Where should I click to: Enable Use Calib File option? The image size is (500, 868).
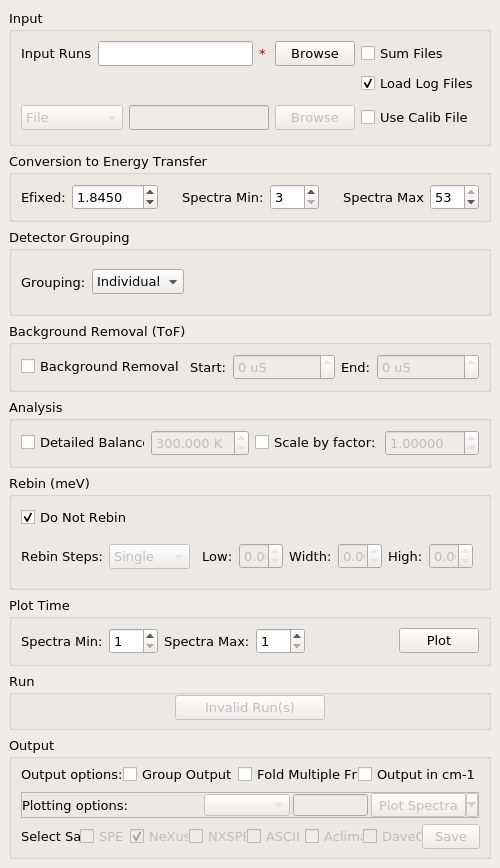pos(368,117)
